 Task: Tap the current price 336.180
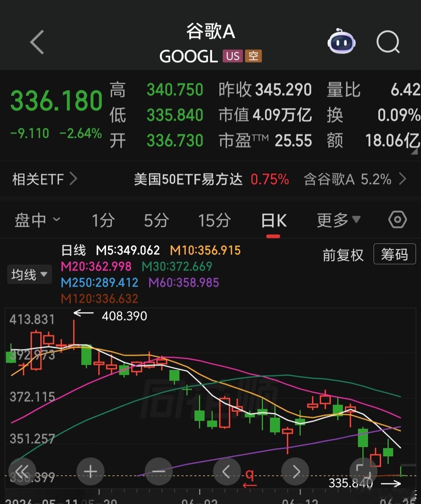56,101
